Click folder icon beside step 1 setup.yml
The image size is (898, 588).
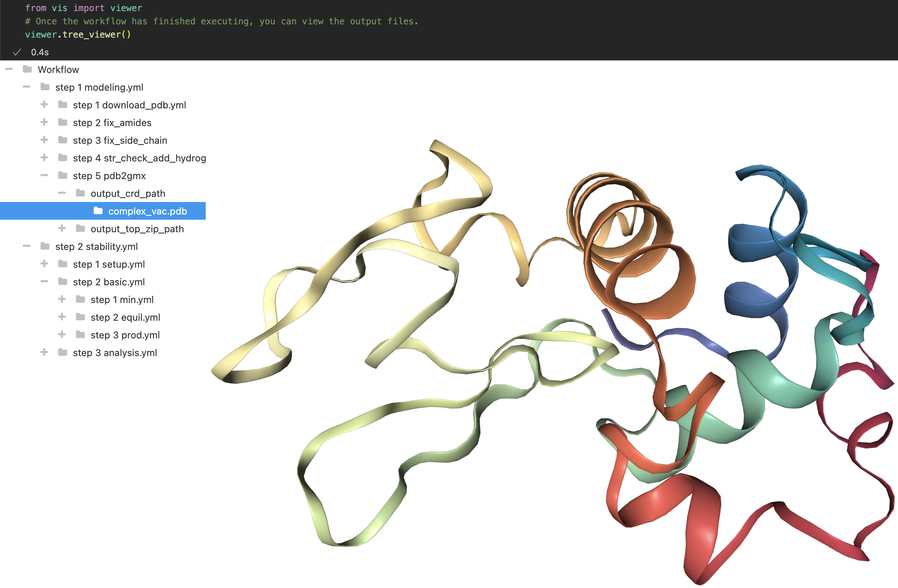(63, 264)
